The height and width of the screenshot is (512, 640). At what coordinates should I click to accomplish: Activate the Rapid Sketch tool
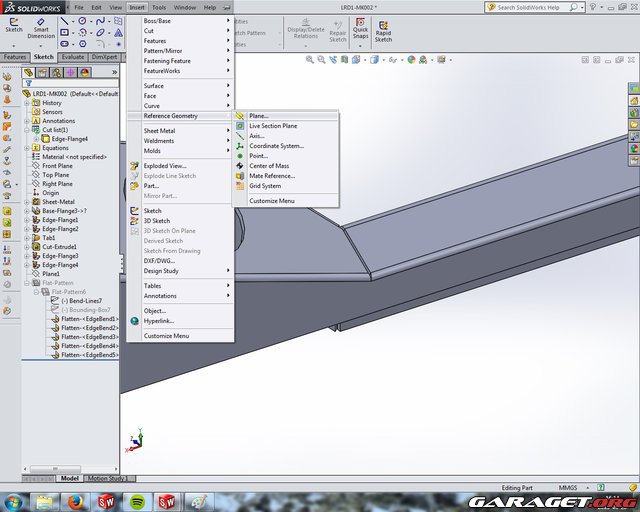[383, 29]
